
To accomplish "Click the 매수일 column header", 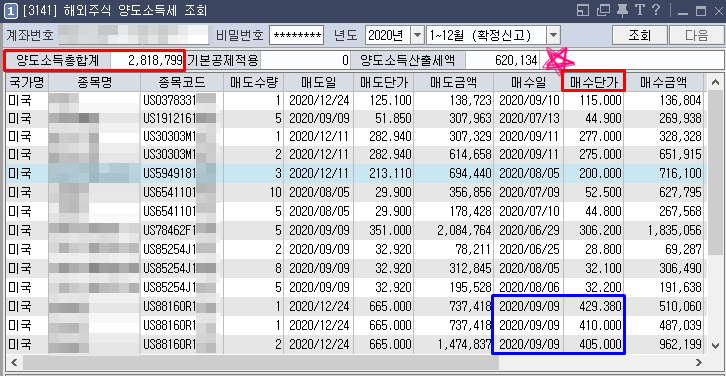I will pos(528,83).
